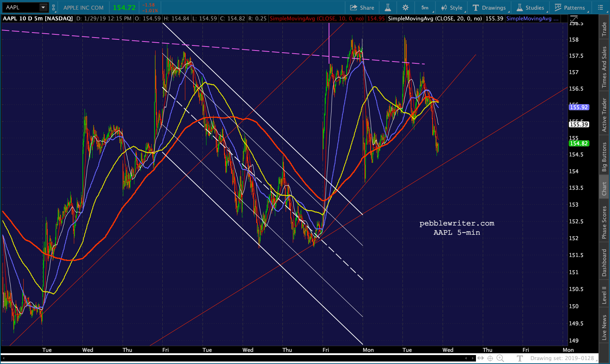This screenshot has height=364, width=610.
Task: Open the Live News side tab
Action: click(604, 327)
